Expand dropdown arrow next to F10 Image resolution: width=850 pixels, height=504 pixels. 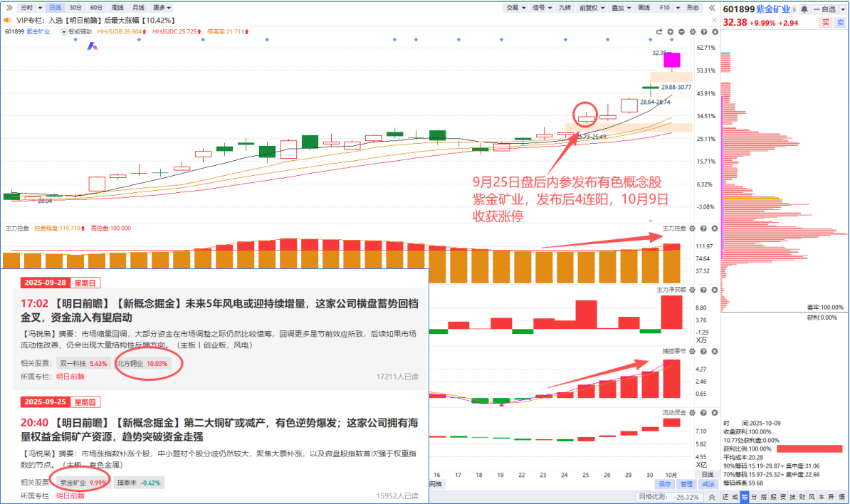(x=678, y=8)
